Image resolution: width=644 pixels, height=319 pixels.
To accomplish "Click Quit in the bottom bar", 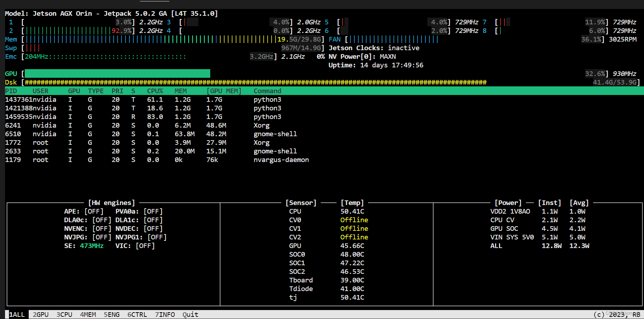I will coord(190,314).
